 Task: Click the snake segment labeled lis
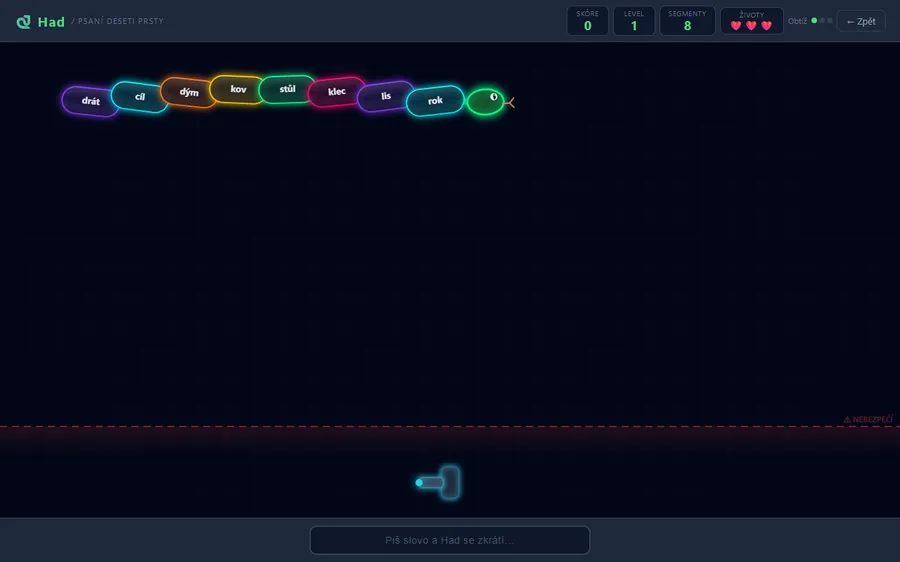386,96
